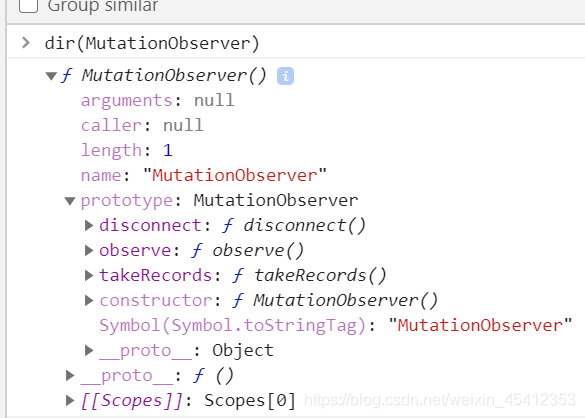Expand the takeRecords function entry
The height and width of the screenshot is (418, 585).
tap(89, 275)
